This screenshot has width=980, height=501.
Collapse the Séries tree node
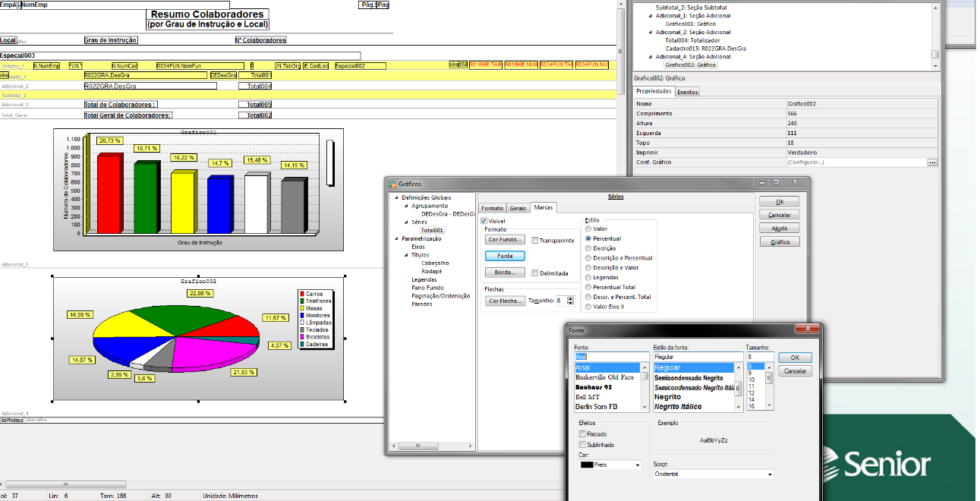point(405,222)
